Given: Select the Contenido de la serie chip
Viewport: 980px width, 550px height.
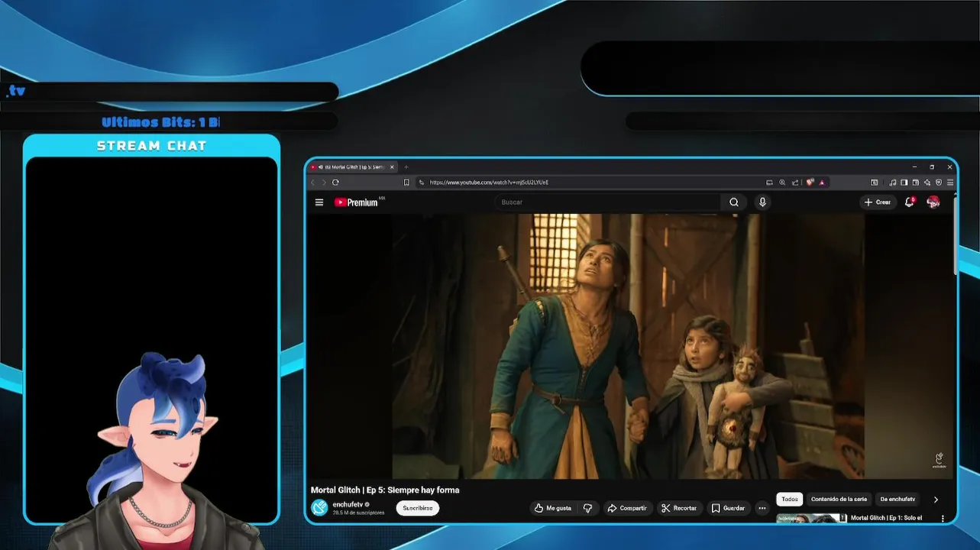Looking at the screenshot, I should click(x=839, y=499).
